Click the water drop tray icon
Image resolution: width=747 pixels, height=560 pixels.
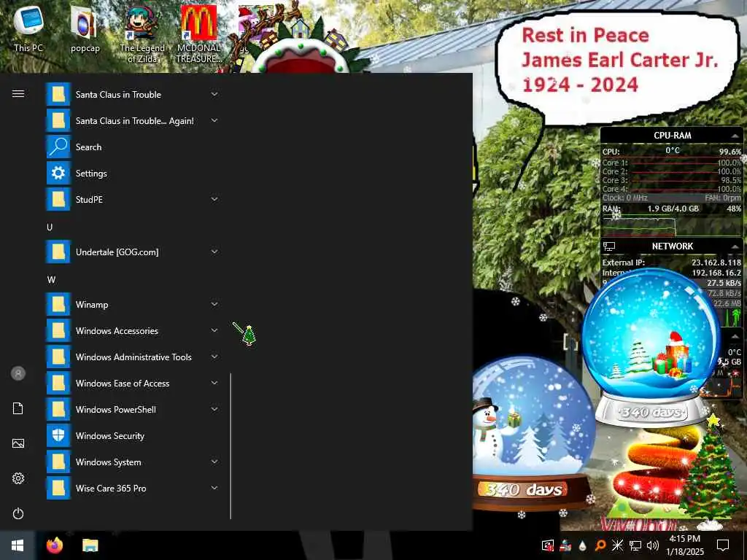(x=583, y=545)
